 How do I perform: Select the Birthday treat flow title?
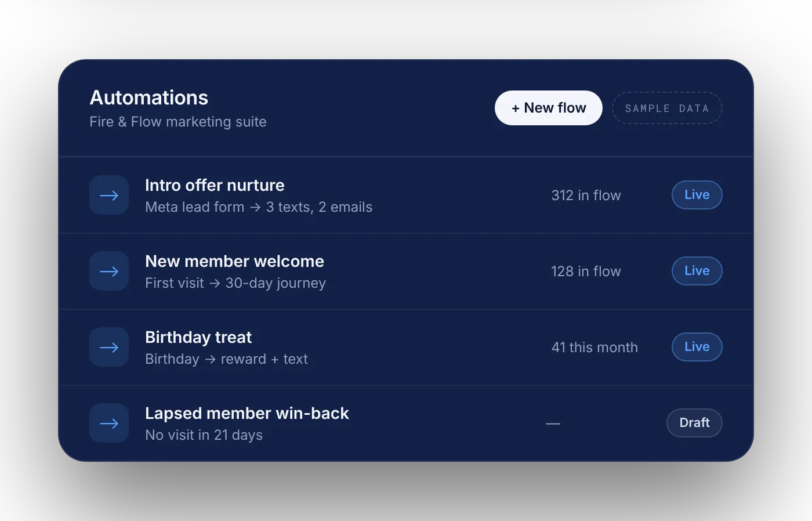click(198, 337)
